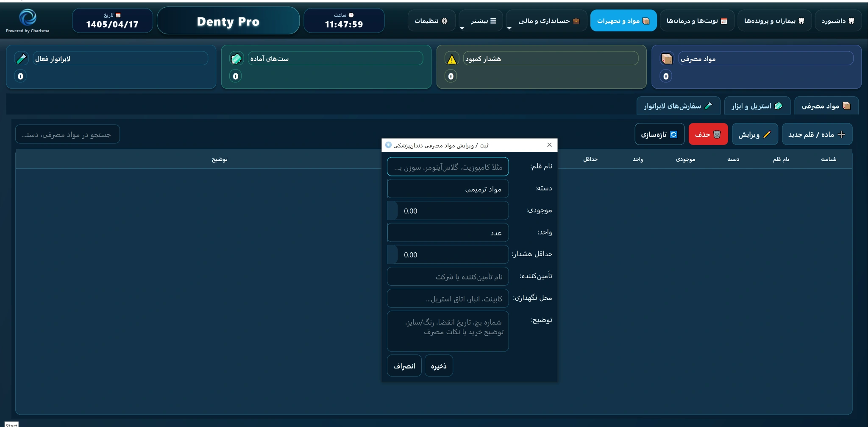Open the واحد combo box showing عدد

448,233
